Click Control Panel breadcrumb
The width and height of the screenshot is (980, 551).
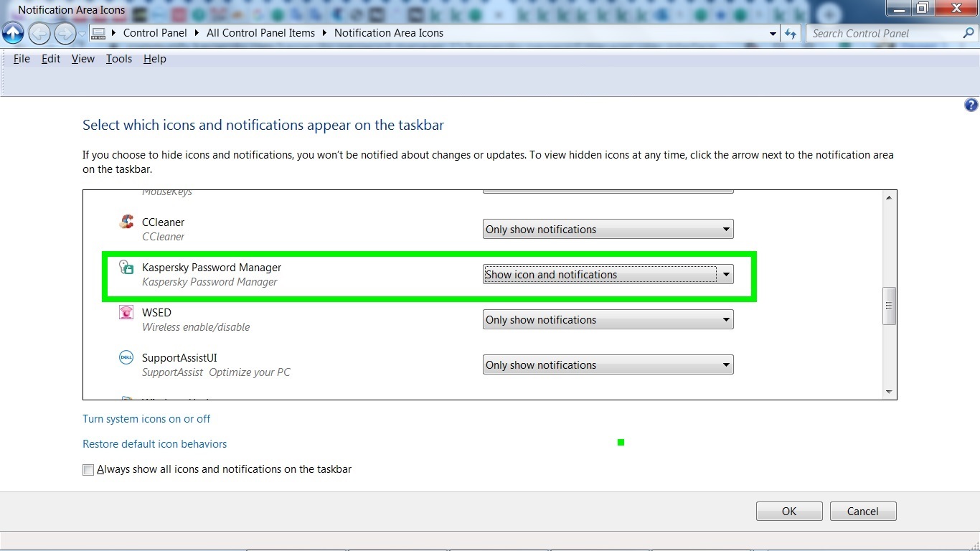point(155,33)
